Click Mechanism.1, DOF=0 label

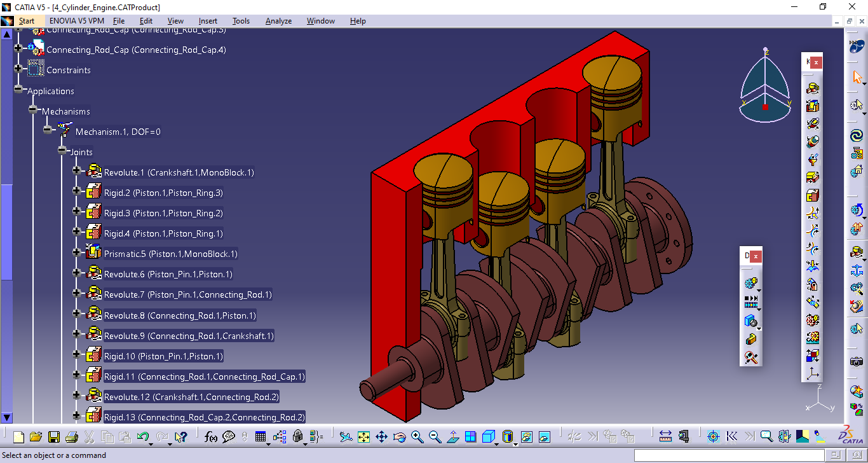click(x=118, y=132)
